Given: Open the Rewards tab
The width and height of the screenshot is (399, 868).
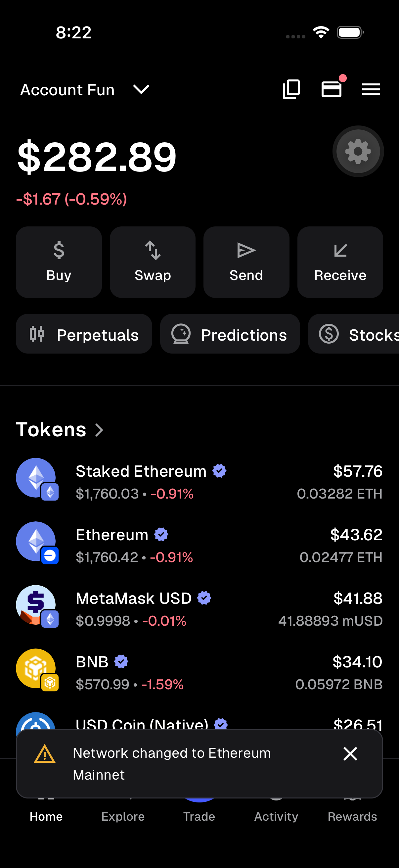Looking at the screenshot, I should click(x=352, y=816).
